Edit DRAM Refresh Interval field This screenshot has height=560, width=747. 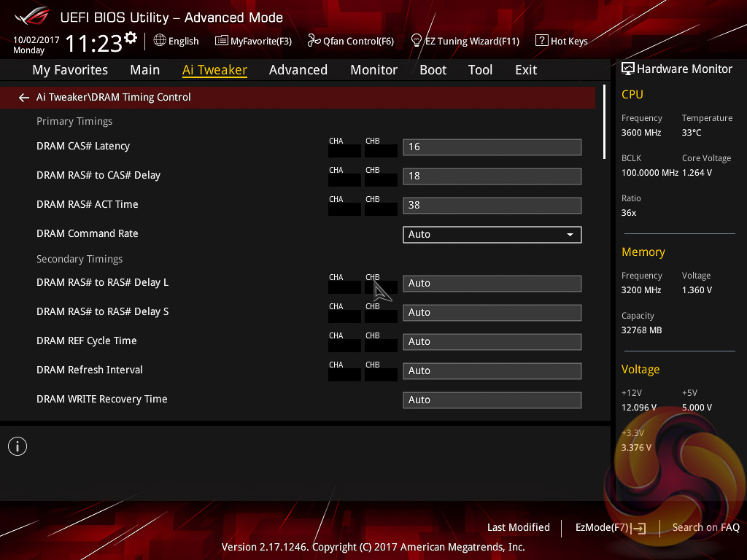[492, 371]
